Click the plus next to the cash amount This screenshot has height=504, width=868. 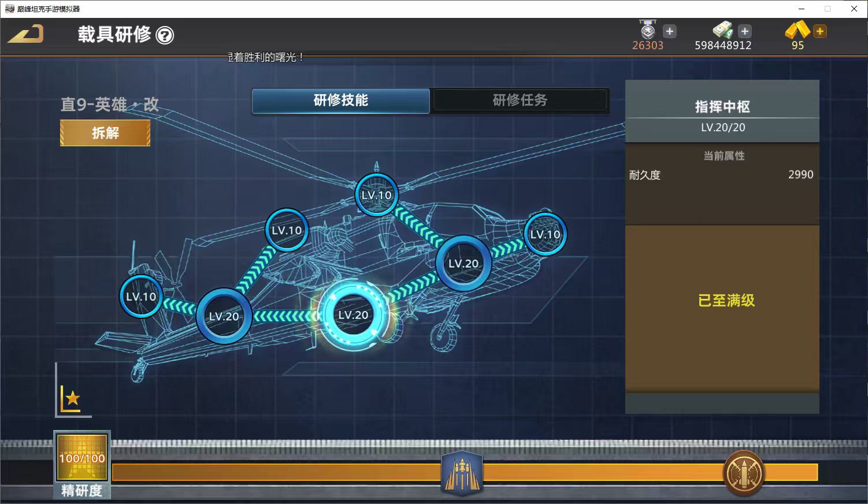(745, 31)
